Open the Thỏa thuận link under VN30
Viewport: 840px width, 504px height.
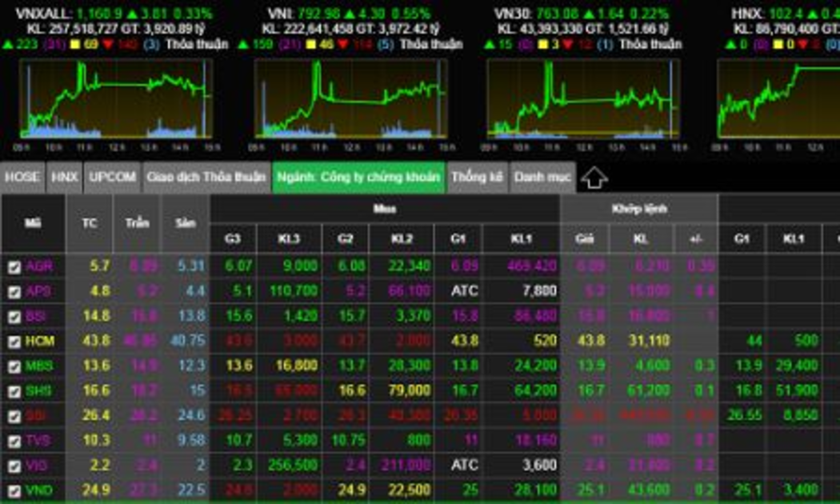[x=650, y=45]
